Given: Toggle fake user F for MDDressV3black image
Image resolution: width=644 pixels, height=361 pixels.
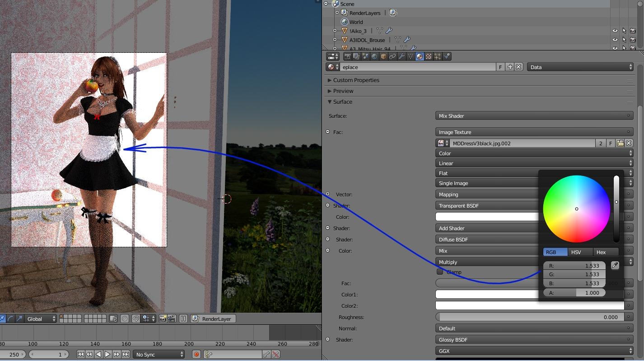Looking at the screenshot, I should (611, 143).
